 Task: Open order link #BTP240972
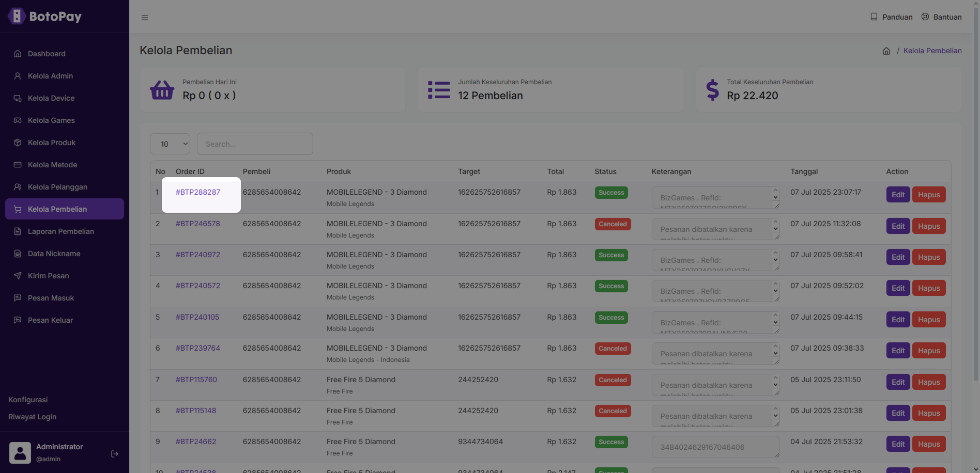point(198,255)
